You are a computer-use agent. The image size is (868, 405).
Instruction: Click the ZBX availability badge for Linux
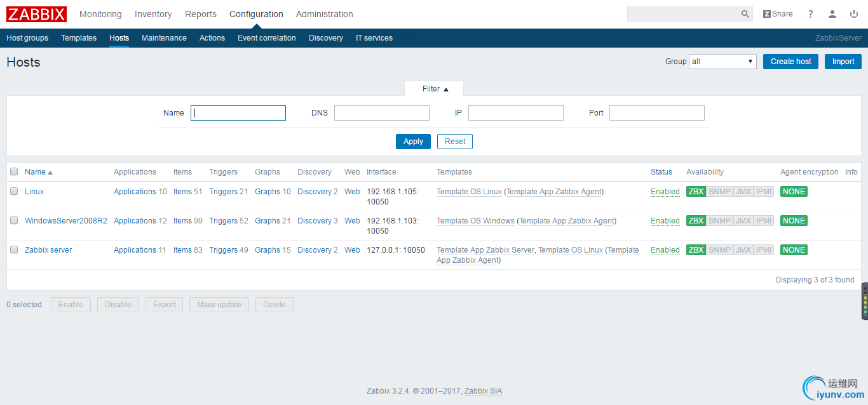(x=696, y=192)
